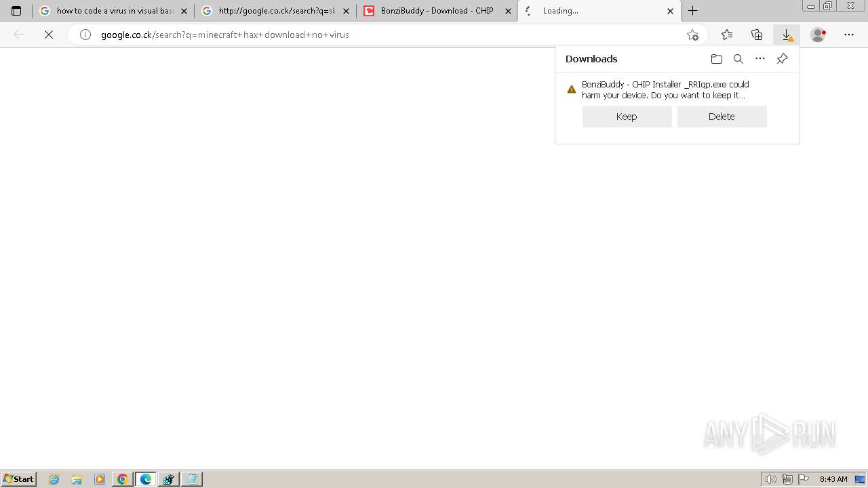Click BonziBuddy CHIP Installer warning text
Viewport: 868px width, 488px height.
(x=665, y=89)
